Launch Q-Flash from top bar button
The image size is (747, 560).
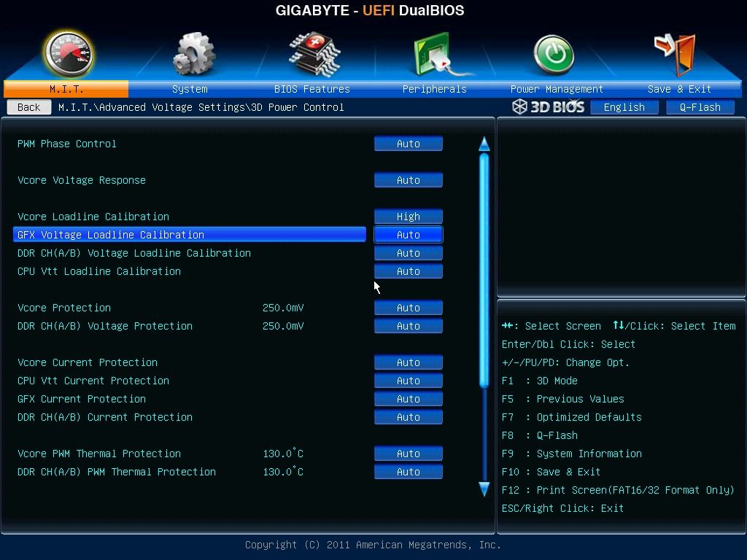click(x=700, y=107)
